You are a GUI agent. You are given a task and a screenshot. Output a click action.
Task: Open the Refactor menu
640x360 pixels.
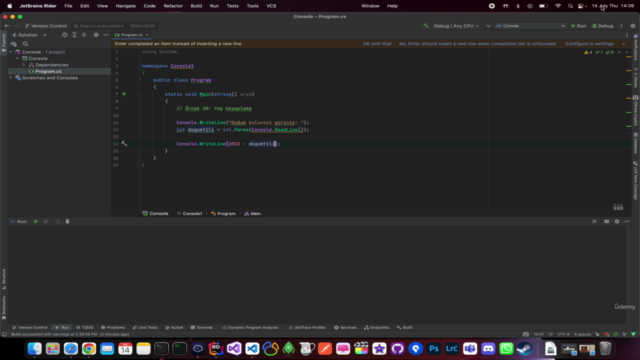(x=173, y=6)
